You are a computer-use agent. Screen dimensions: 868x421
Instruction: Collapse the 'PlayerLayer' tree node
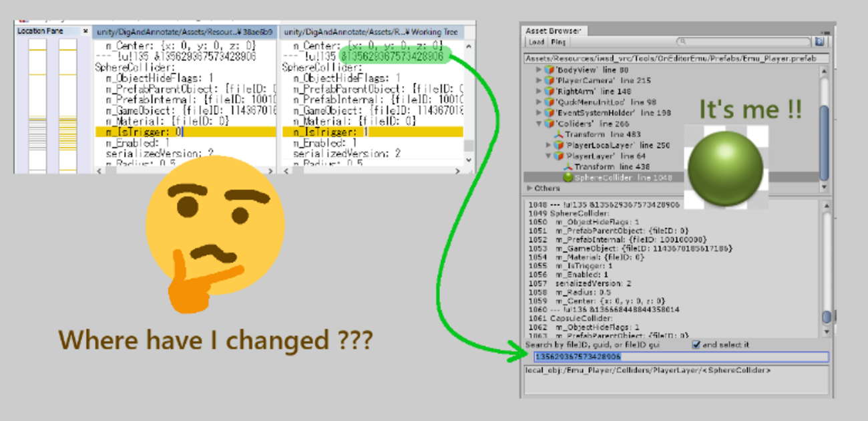pos(549,156)
